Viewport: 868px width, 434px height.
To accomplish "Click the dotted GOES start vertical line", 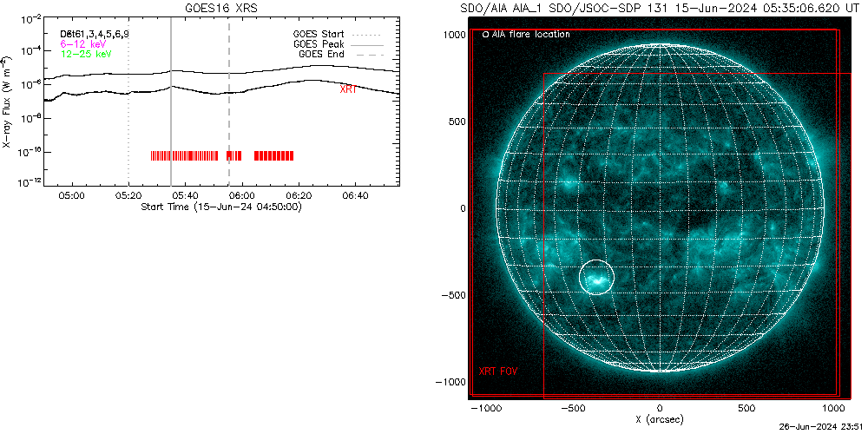I will (128, 102).
